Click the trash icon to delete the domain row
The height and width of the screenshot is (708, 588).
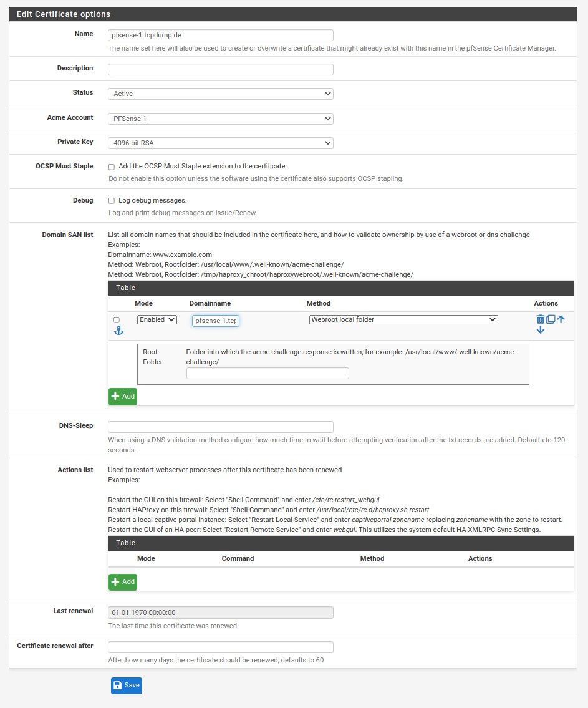(x=540, y=319)
